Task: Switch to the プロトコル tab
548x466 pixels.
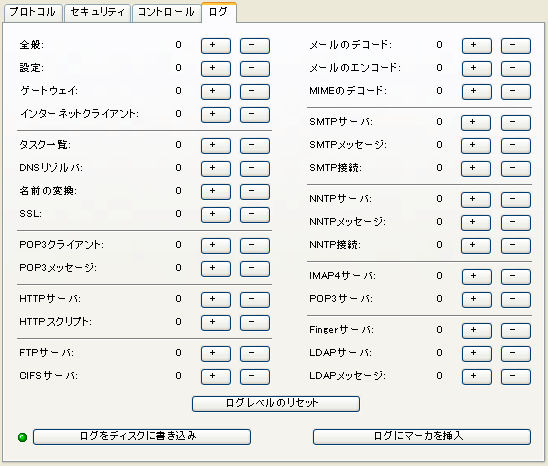Action: [x=33, y=12]
